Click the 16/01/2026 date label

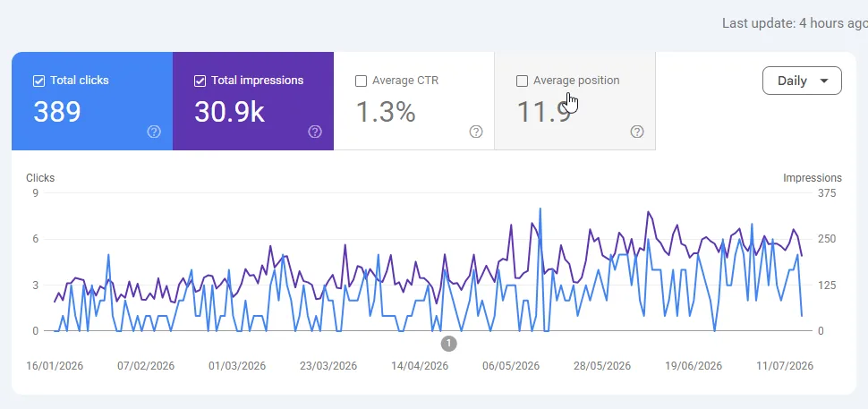click(55, 366)
